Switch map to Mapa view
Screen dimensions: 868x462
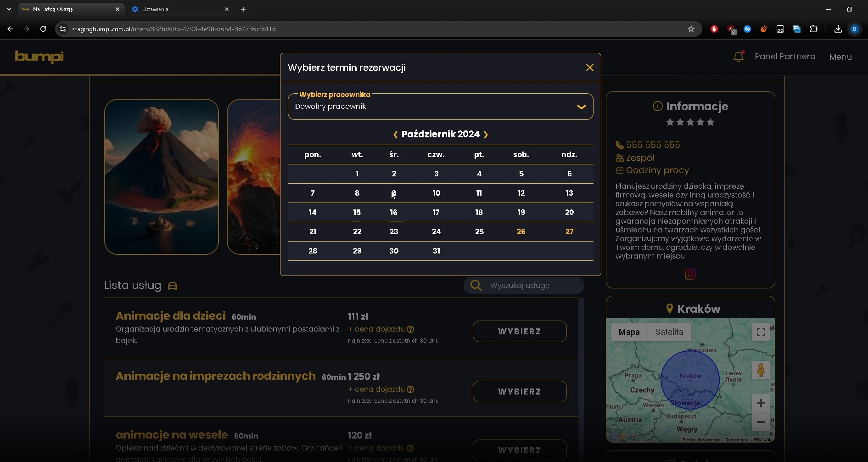point(629,332)
